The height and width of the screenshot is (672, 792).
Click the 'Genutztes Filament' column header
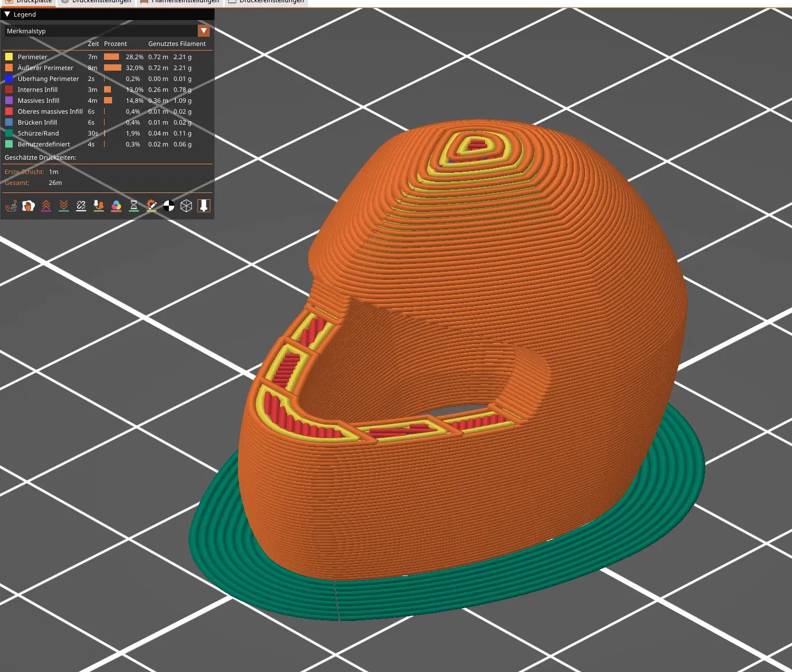coord(177,44)
